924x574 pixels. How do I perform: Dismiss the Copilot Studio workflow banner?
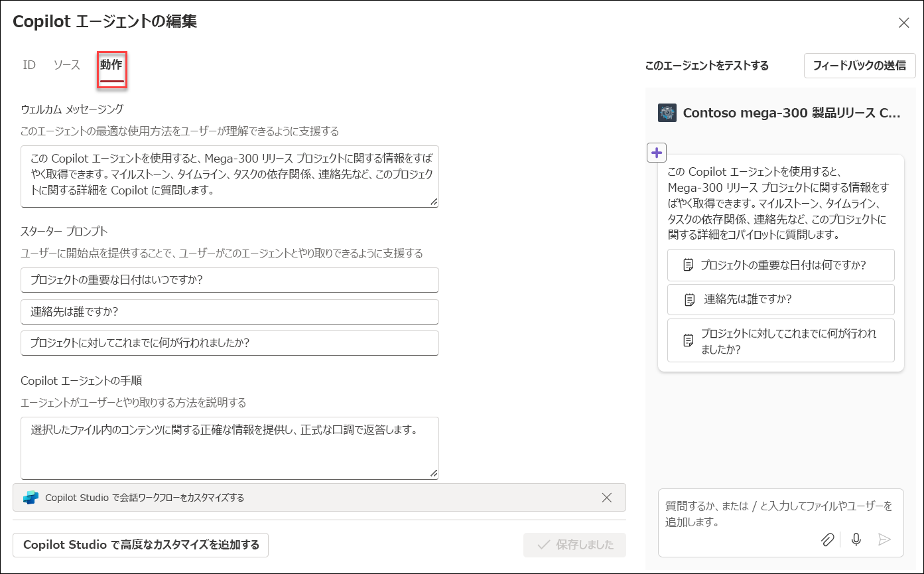(606, 498)
